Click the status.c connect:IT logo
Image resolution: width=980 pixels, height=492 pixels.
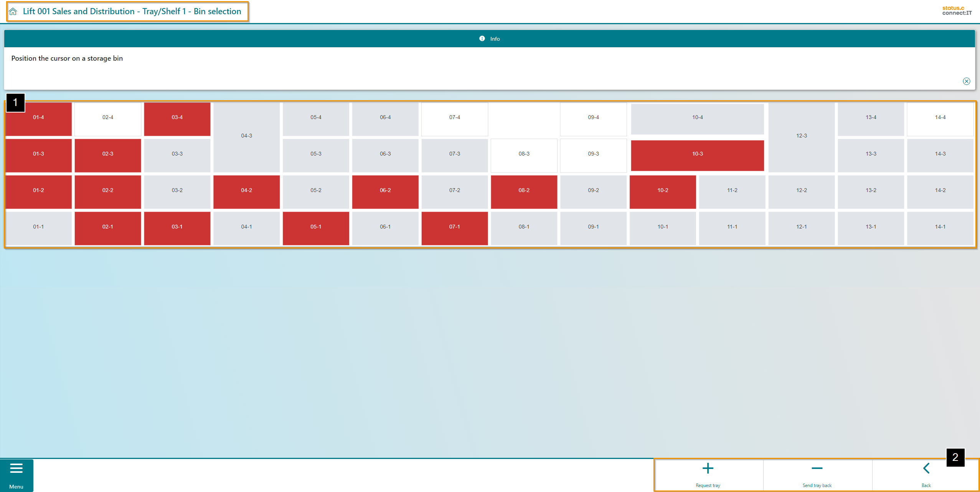click(x=957, y=10)
